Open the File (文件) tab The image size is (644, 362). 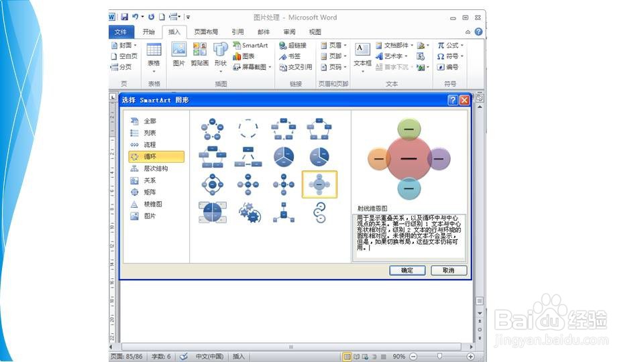(x=121, y=32)
